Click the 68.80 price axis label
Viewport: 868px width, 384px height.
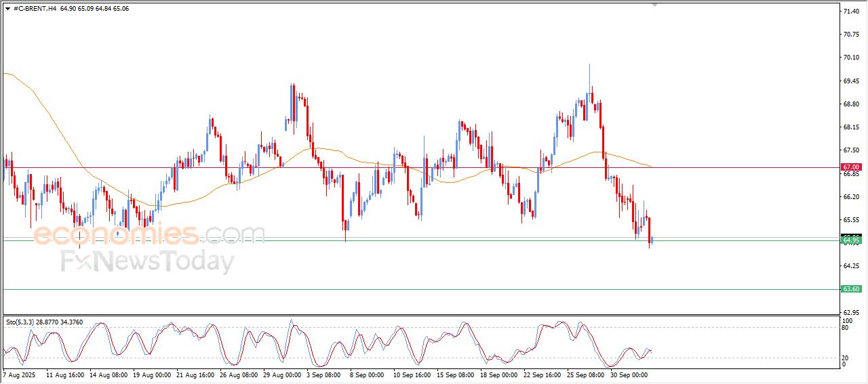(x=850, y=104)
